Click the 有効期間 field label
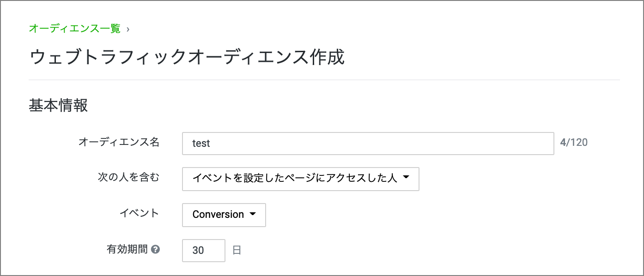644x276 pixels. point(127,250)
